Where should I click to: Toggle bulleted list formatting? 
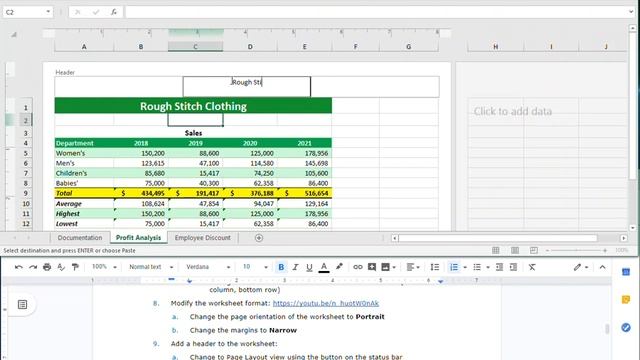click(x=477, y=267)
